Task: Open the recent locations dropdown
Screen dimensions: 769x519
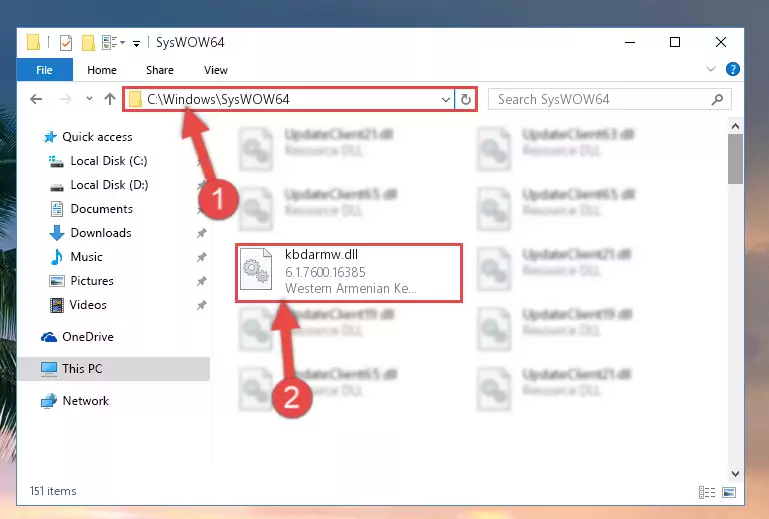Action: [x=89, y=99]
